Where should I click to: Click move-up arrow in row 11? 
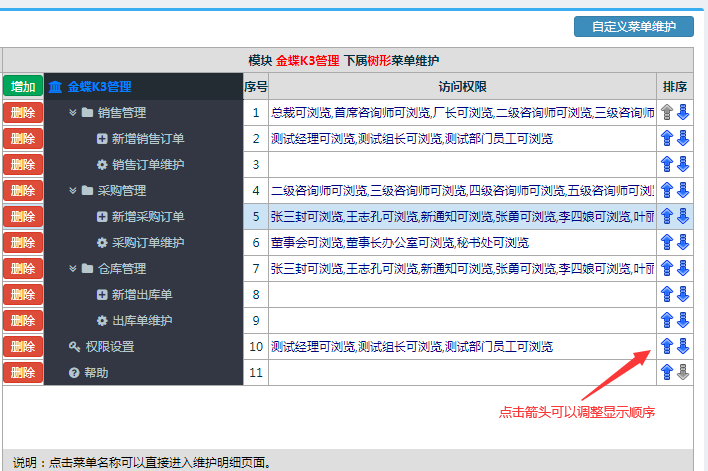667,372
